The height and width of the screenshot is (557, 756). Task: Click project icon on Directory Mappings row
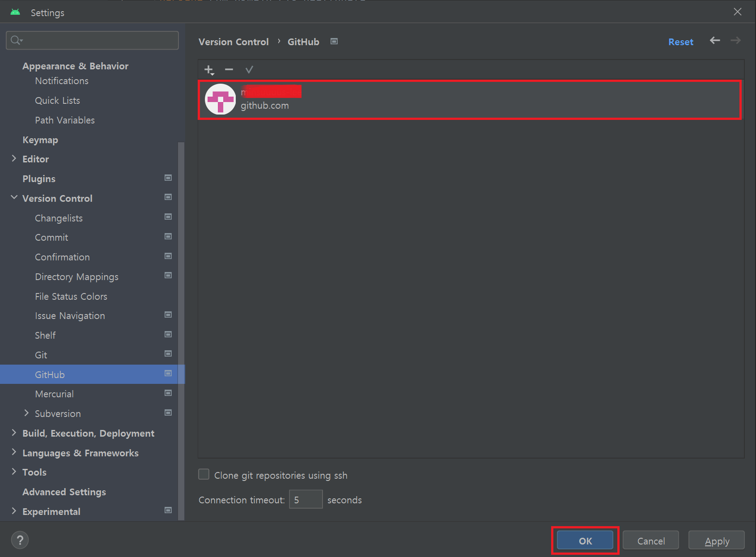tap(168, 275)
